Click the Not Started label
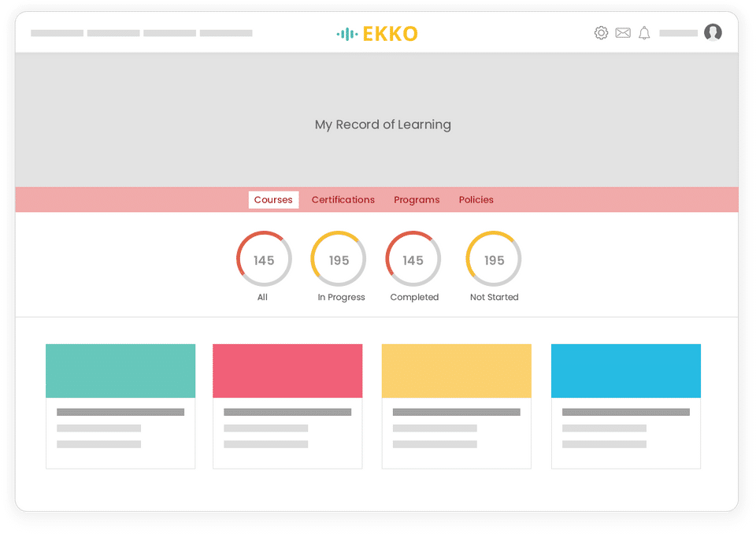 click(495, 297)
